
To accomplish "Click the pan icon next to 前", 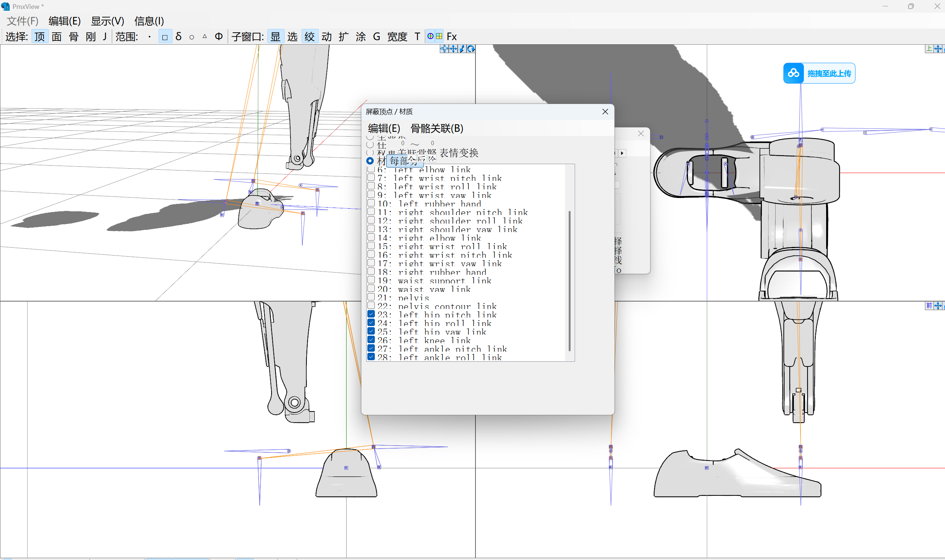I will tap(938, 306).
